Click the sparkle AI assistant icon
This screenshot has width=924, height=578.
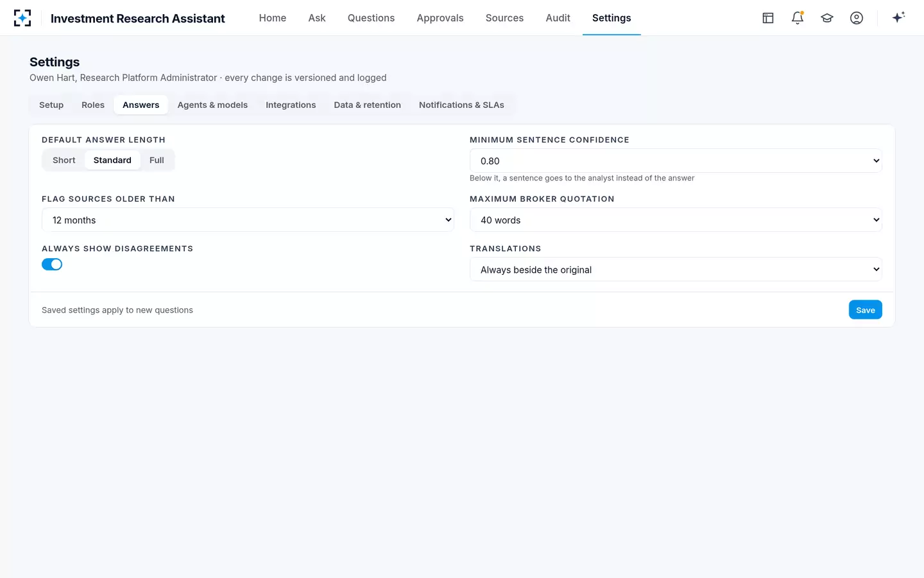pyautogui.click(x=898, y=17)
